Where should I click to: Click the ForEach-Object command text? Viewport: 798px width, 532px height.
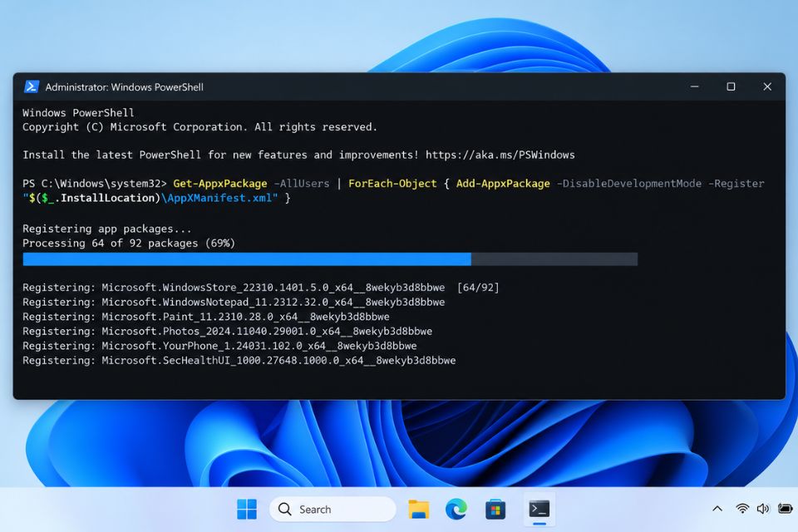392,183
